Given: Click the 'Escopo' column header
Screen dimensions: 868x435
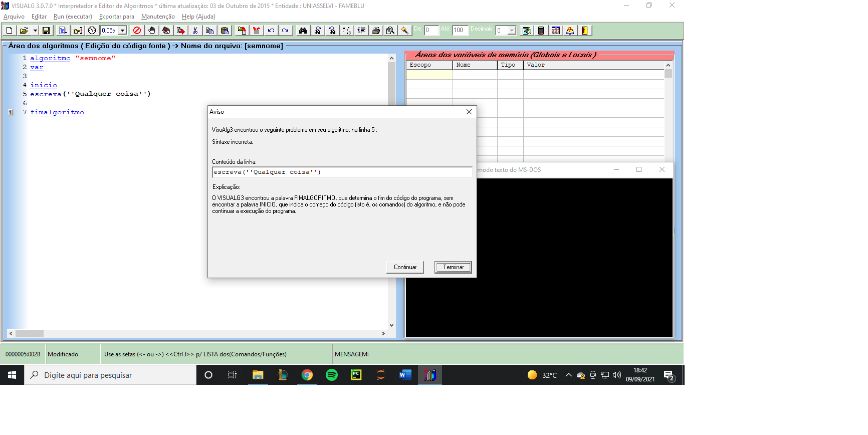Looking at the screenshot, I should (x=429, y=65).
